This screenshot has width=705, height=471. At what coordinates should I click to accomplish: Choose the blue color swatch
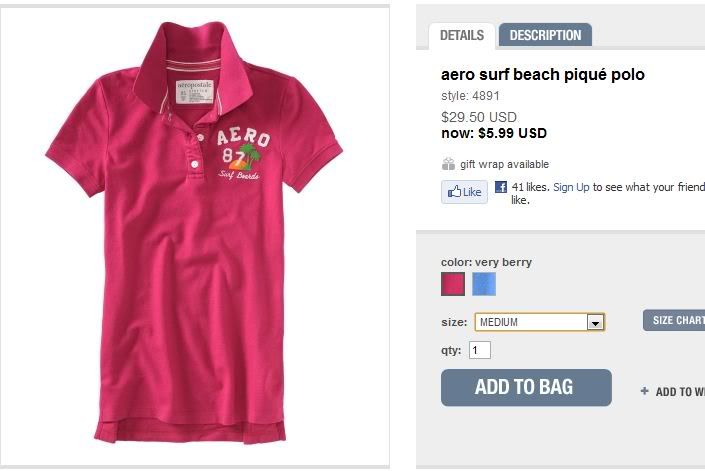tap(484, 284)
